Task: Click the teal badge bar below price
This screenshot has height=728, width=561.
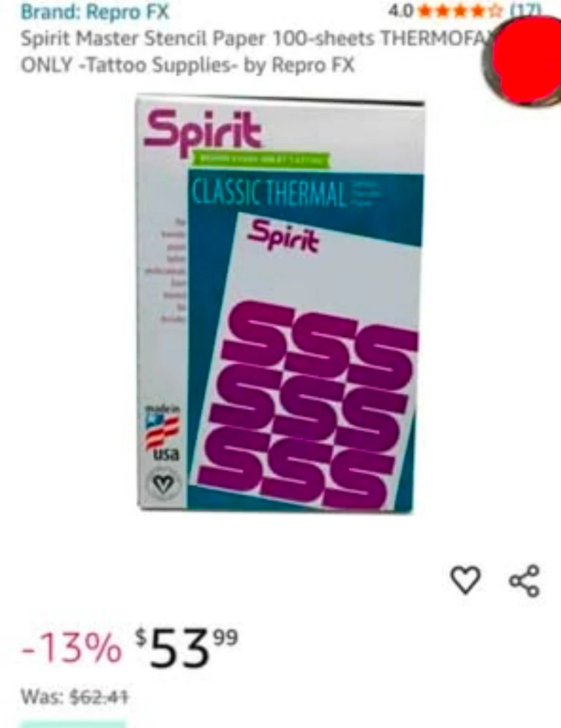Action: click(73, 724)
